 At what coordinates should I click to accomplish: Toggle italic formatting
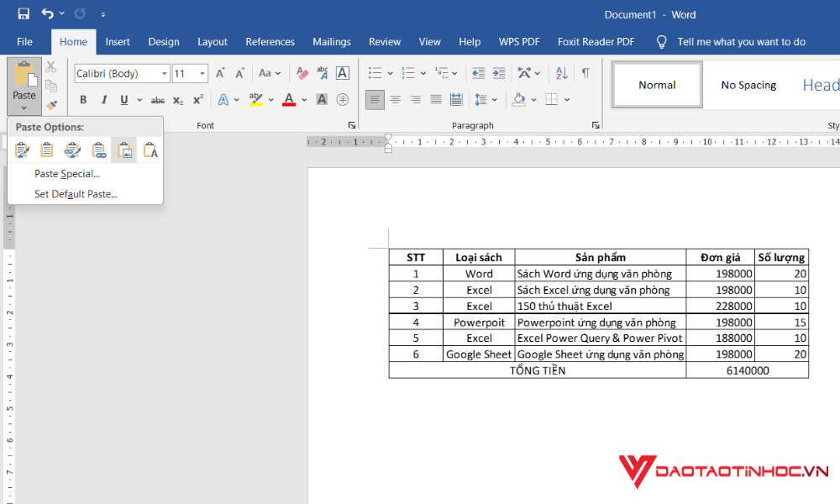(x=104, y=99)
